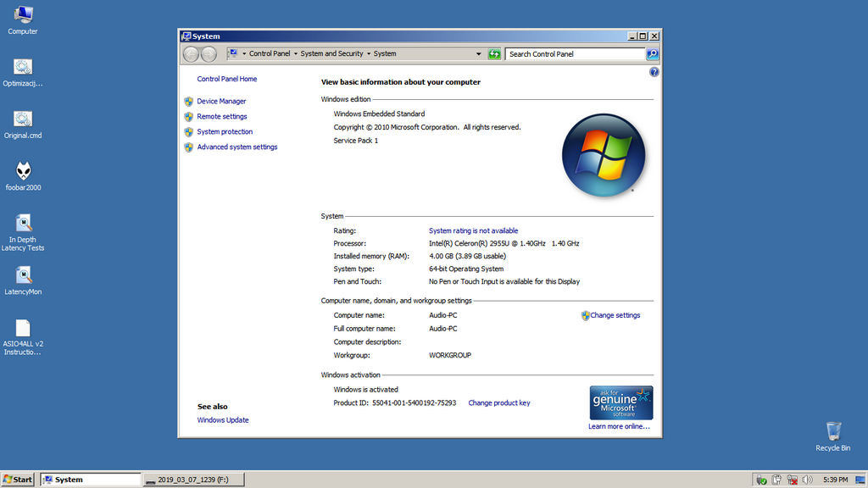Switch to the 2019_03_07_1239 (F:) taskbar window
The width and height of the screenshot is (868, 488).
click(x=193, y=480)
